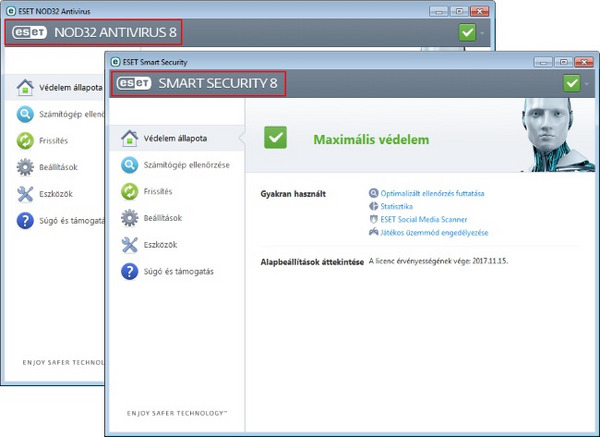Click the home icon in Smart Security sidebar
The image size is (600, 437).
129,137
